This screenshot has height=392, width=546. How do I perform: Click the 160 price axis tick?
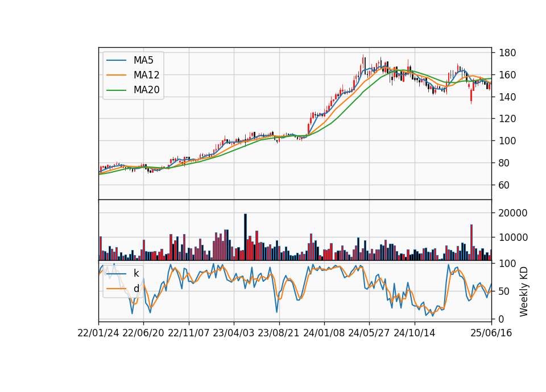(x=507, y=75)
